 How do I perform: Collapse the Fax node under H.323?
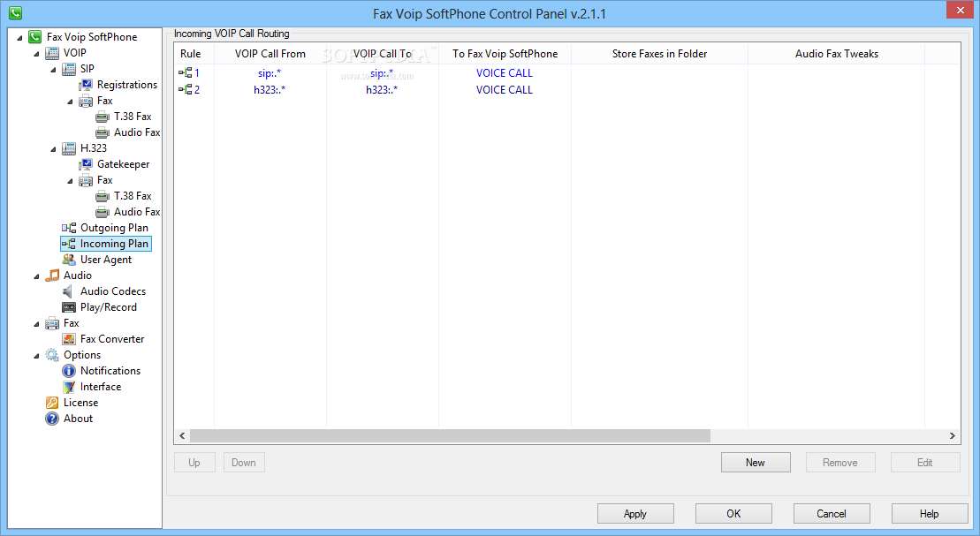point(70,181)
